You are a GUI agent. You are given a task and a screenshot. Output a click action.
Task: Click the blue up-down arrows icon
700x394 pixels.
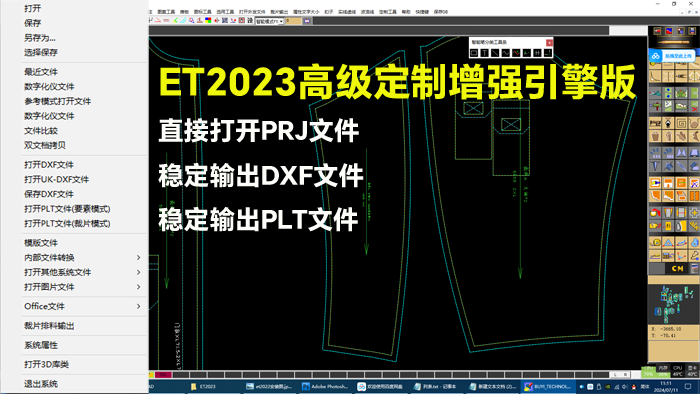(x=668, y=93)
